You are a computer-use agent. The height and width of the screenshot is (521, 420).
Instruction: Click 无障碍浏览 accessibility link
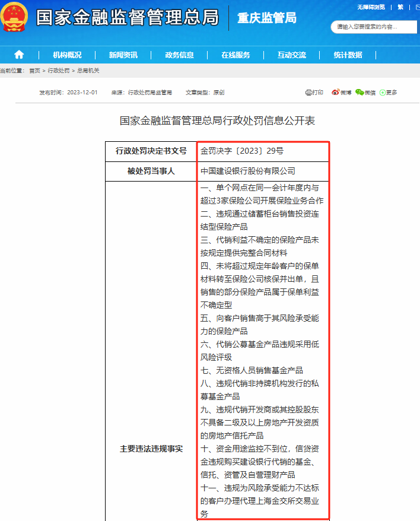coord(371,7)
